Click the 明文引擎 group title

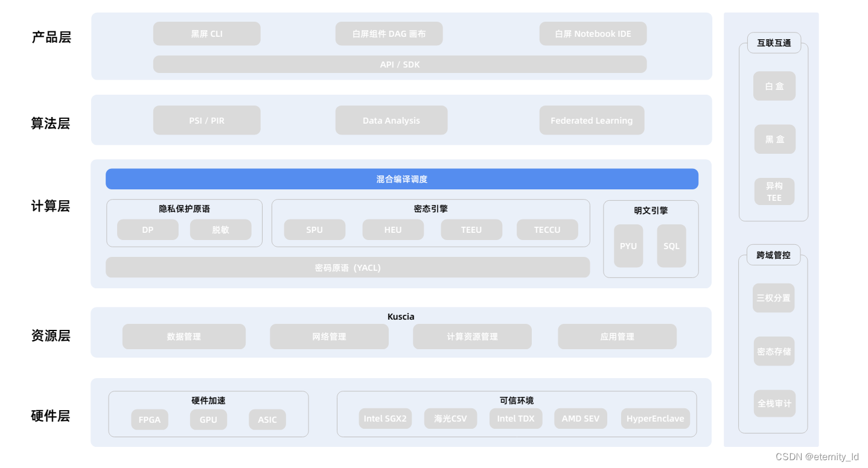pyautogui.click(x=651, y=210)
